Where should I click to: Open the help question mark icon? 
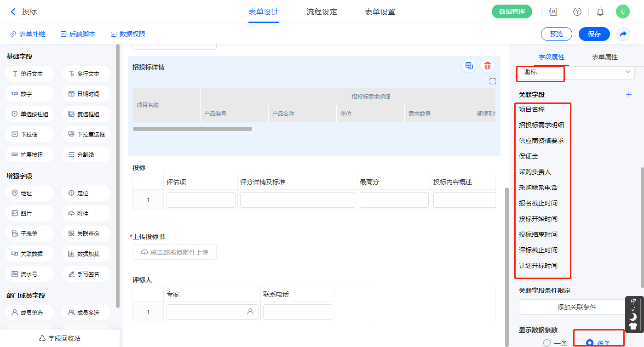point(577,12)
